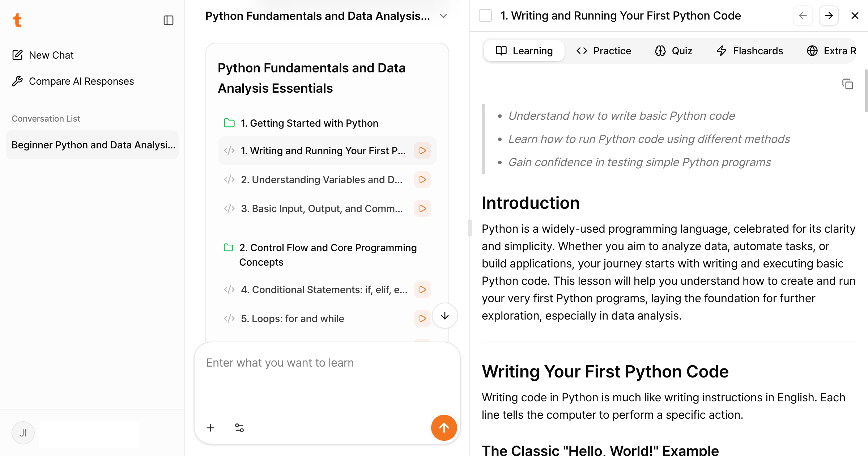Viewport: 868px width, 456px height.
Task: Open the Quiz tab
Action: click(674, 51)
